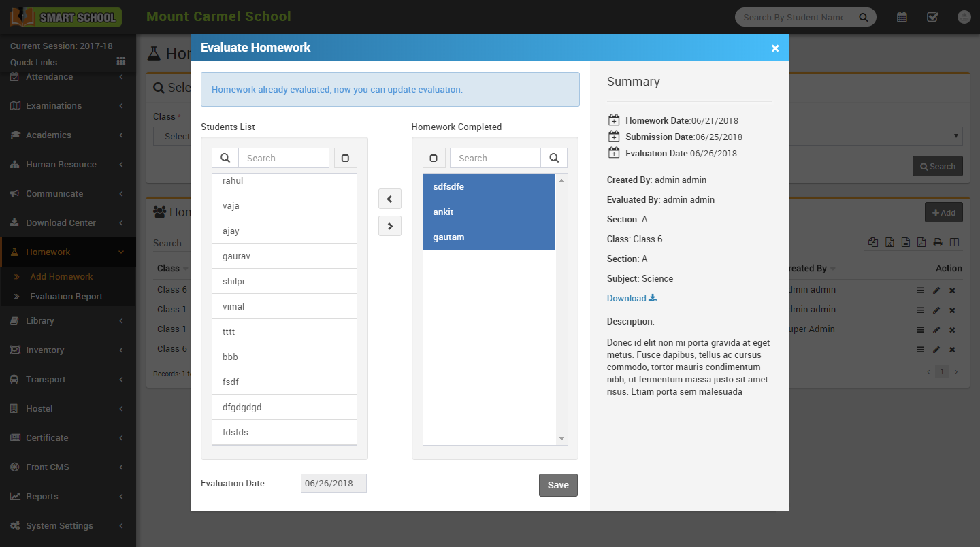Image resolution: width=980 pixels, height=547 pixels.
Task: Click the move-right arrow between student lists
Action: pos(389,226)
